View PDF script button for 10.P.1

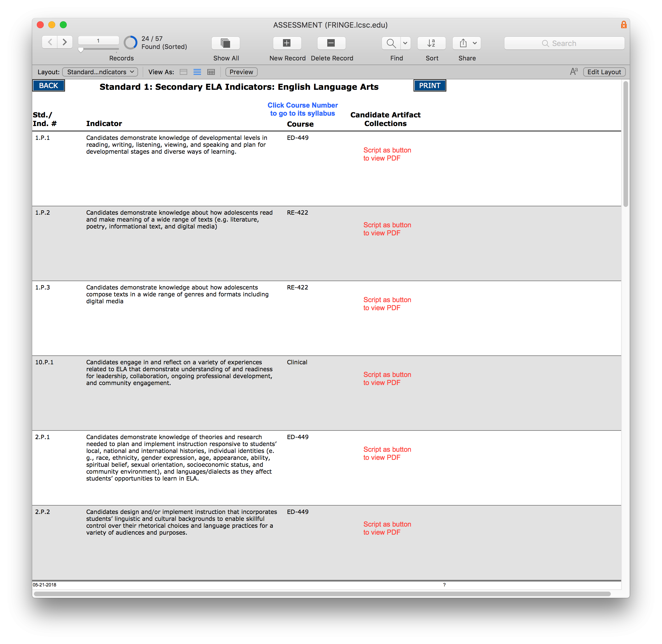click(x=387, y=378)
